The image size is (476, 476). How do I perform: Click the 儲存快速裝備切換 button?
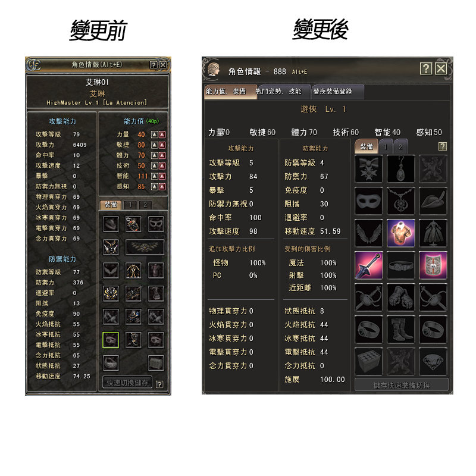pos(402,385)
